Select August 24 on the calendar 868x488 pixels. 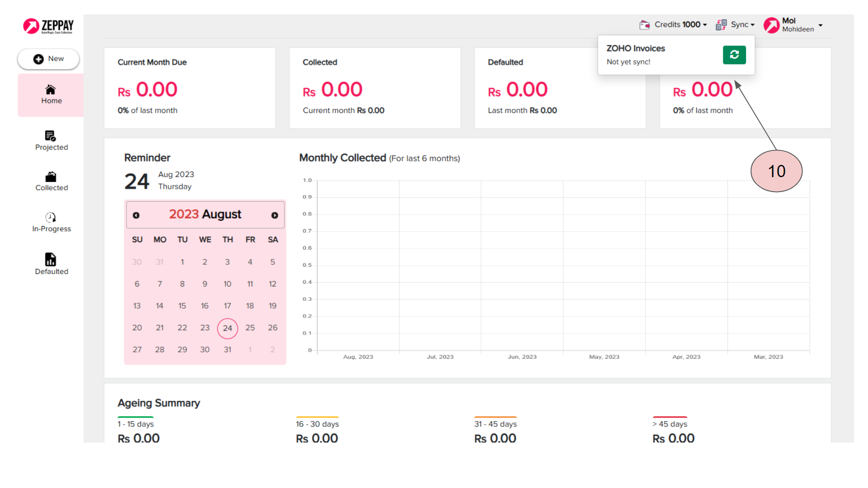point(227,328)
